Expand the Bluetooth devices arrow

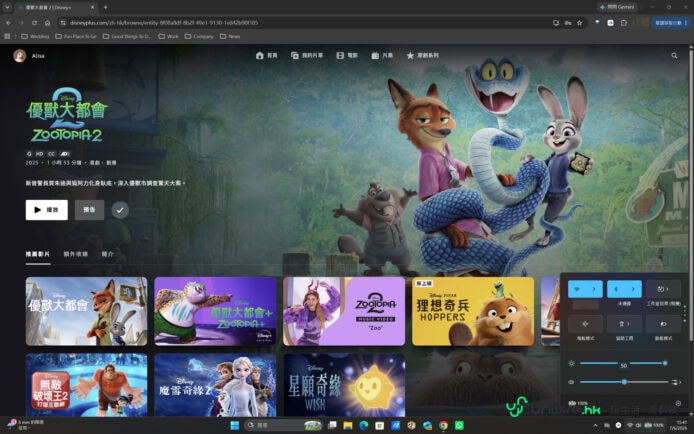[633, 289]
